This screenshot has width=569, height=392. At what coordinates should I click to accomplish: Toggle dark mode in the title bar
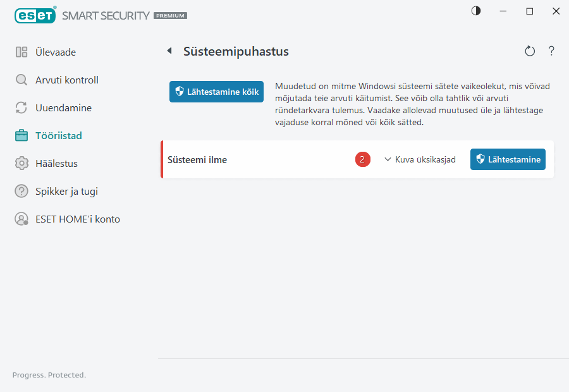pos(475,11)
